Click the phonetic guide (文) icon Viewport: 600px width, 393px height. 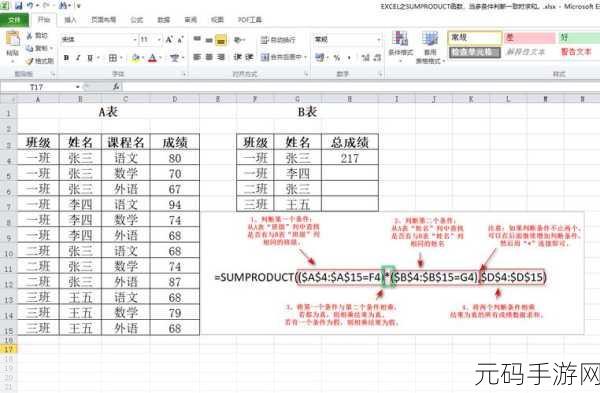coord(174,58)
